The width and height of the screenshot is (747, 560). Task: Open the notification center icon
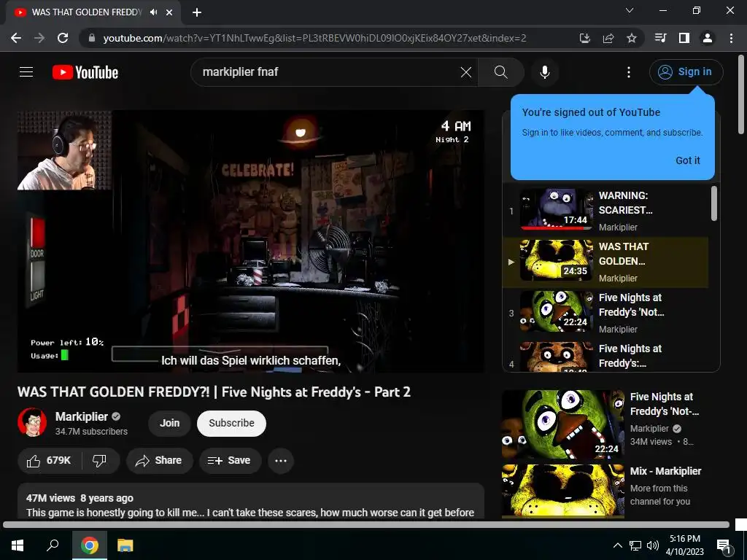pos(723,545)
